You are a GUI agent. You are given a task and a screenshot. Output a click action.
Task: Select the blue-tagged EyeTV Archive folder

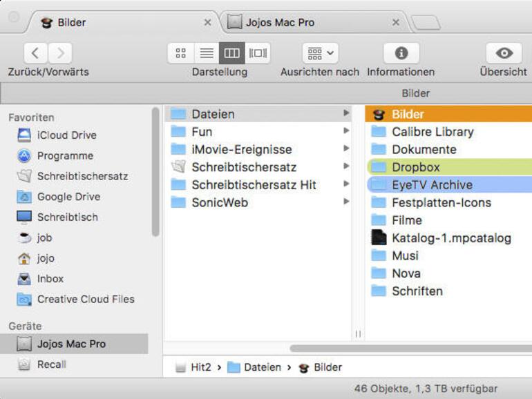(448, 185)
